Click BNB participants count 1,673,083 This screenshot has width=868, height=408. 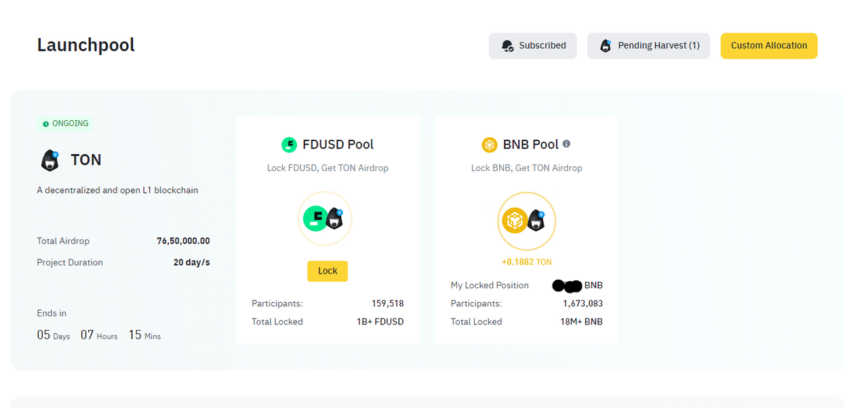coord(583,303)
